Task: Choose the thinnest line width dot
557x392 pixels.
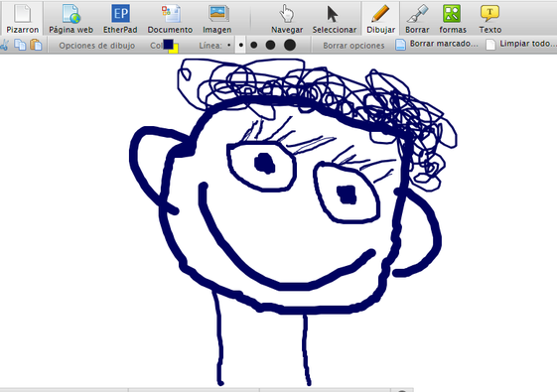Action: click(228, 45)
